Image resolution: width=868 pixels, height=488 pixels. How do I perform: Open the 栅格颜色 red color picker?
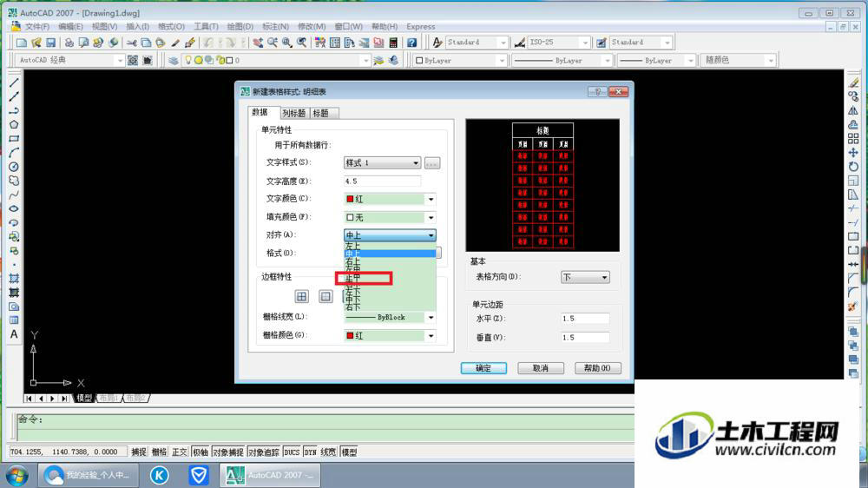[x=390, y=336]
